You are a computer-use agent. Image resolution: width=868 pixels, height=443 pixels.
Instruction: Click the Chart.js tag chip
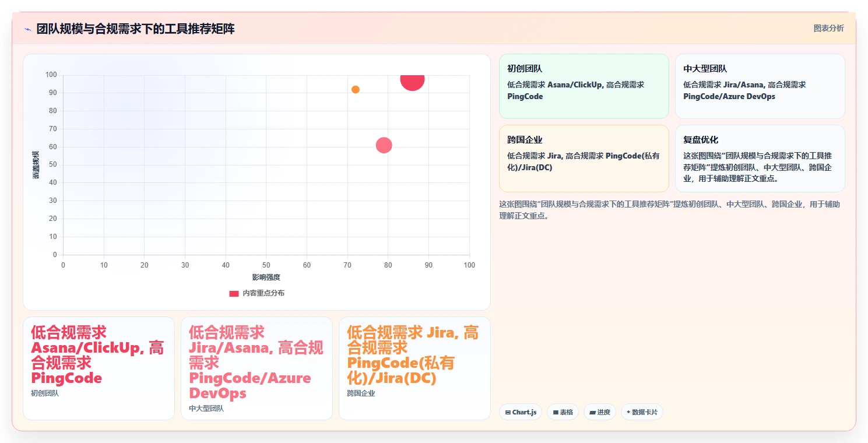[521, 412]
